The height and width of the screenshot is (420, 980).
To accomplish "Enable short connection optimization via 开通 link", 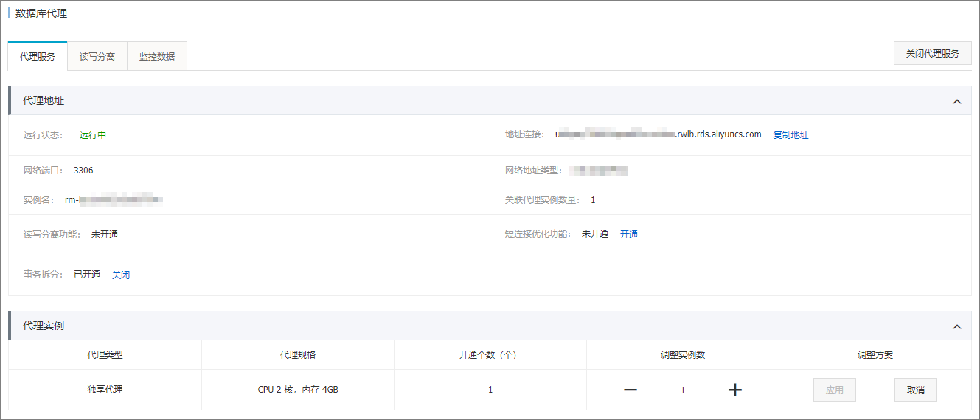I will point(629,234).
